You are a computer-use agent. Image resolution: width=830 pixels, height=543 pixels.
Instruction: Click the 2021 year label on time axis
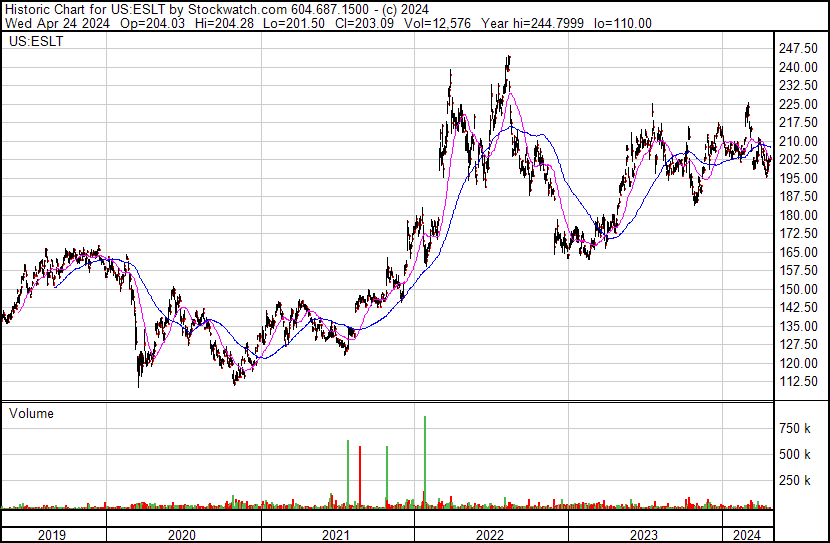336,535
